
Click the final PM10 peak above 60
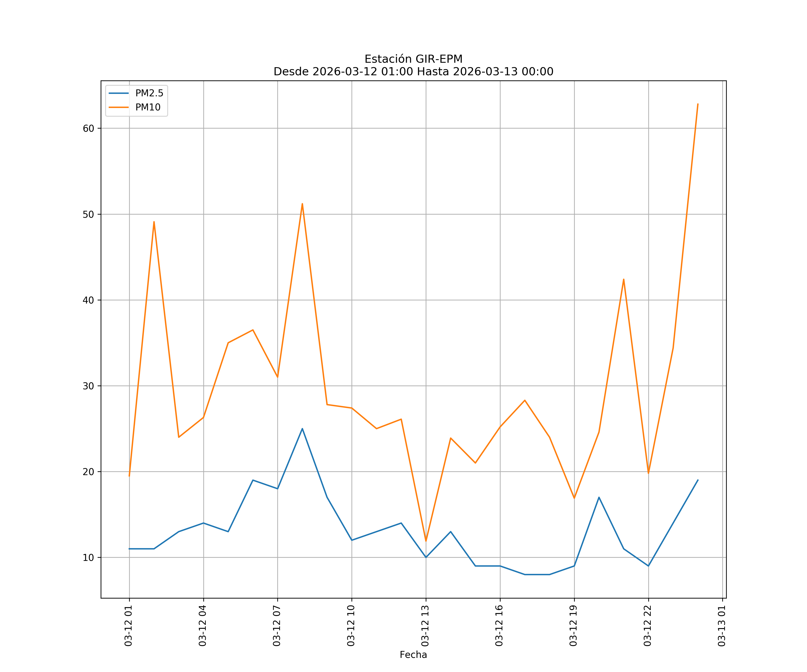(x=697, y=104)
